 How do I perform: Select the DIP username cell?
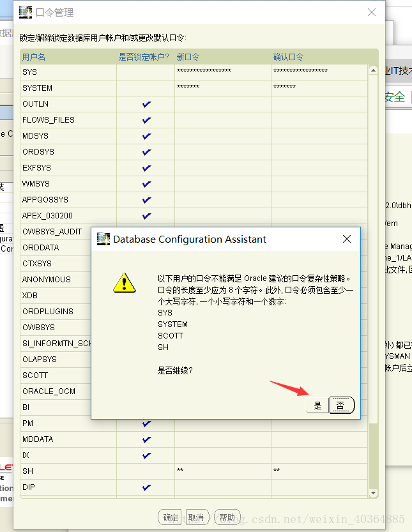(68, 487)
